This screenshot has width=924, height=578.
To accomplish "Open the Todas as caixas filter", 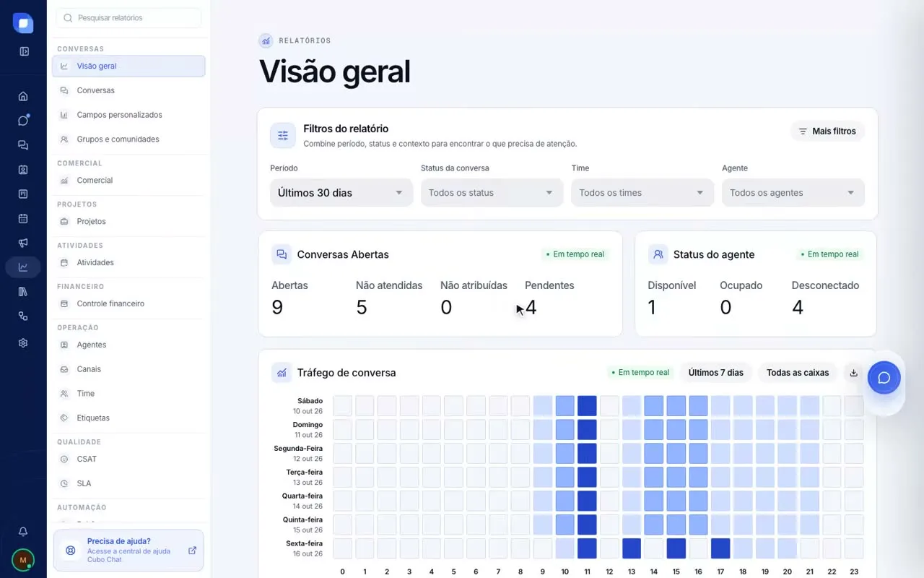I will [798, 373].
